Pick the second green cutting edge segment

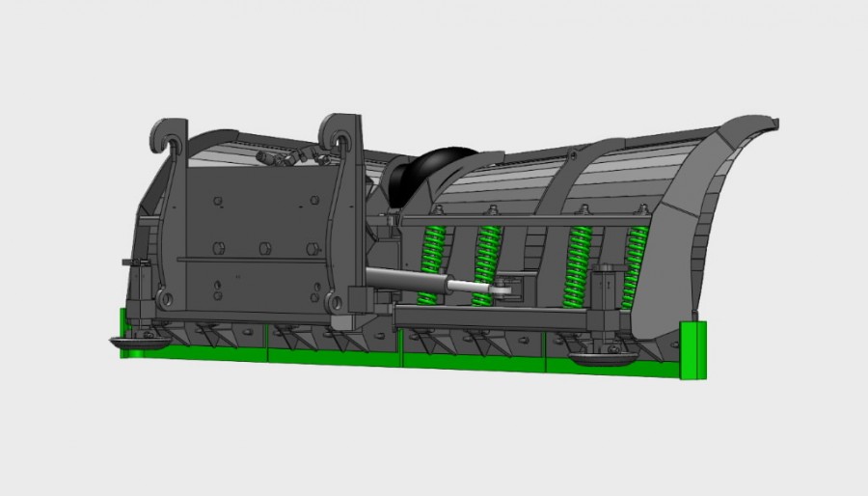[333, 354]
